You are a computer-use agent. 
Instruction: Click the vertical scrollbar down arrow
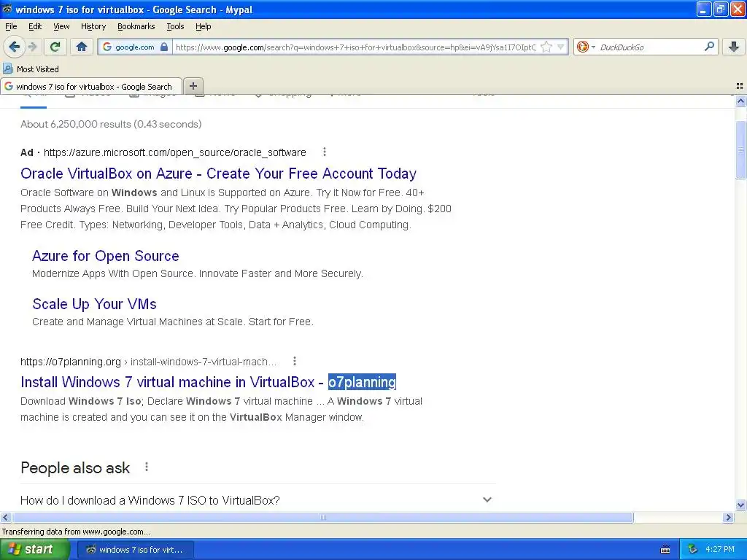[740, 505]
